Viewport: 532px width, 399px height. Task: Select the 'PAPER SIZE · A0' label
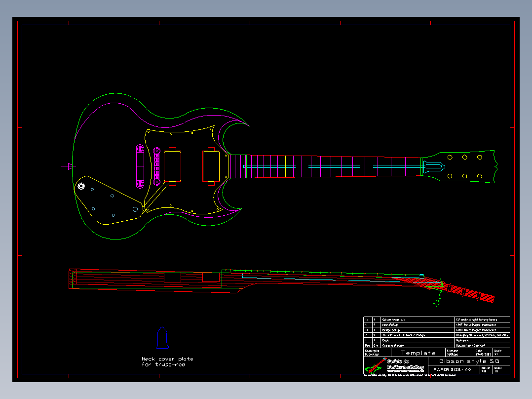[x=452, y=369]
